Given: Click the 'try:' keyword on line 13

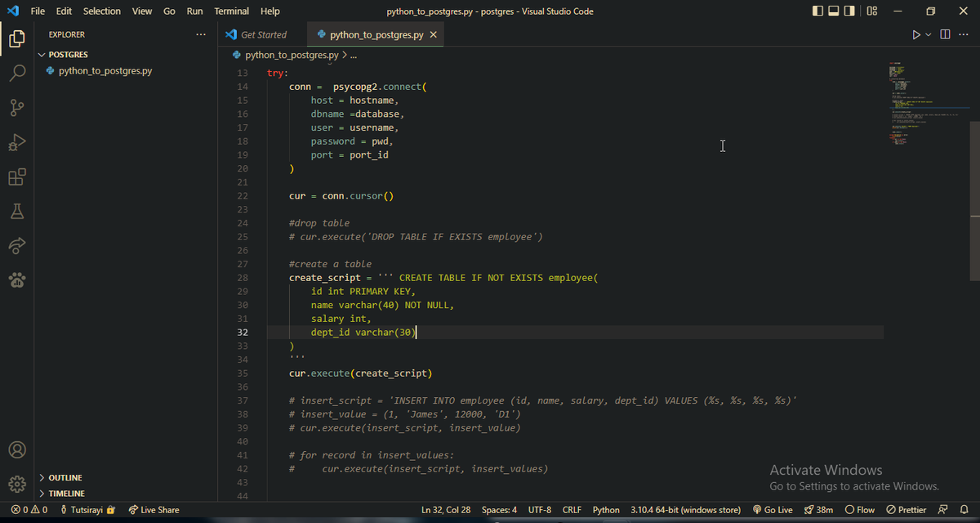Looking at the screenshot, I should tap(278, 73).
